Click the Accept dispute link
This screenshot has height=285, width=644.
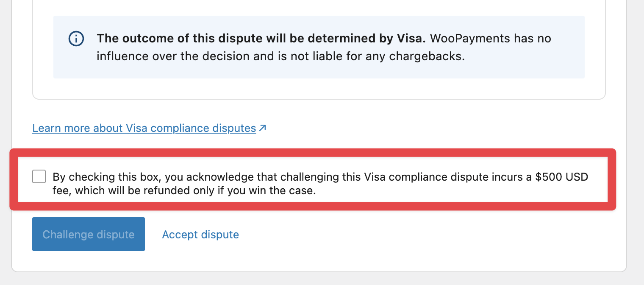(200, 235)
